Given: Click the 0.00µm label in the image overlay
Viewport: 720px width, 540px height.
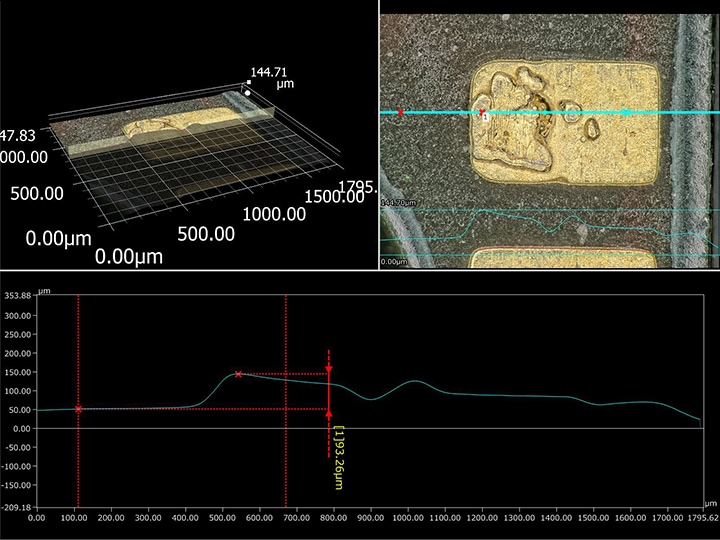Looking at the screenshot, I should pos(393,262).
